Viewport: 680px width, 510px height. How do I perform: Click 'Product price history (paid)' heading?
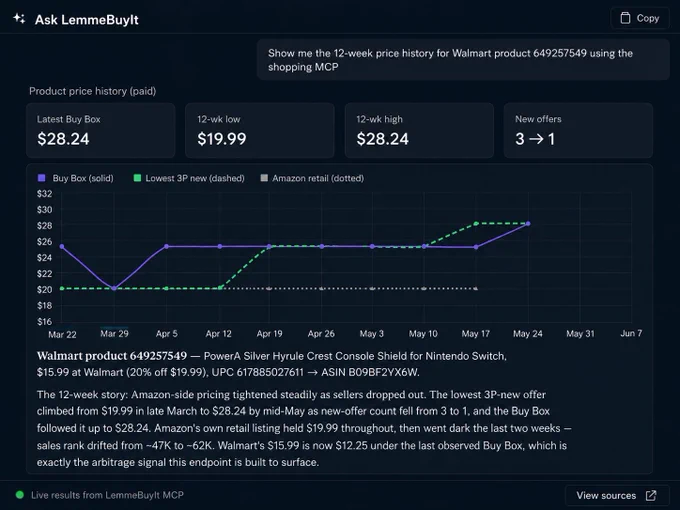point(92,91)
